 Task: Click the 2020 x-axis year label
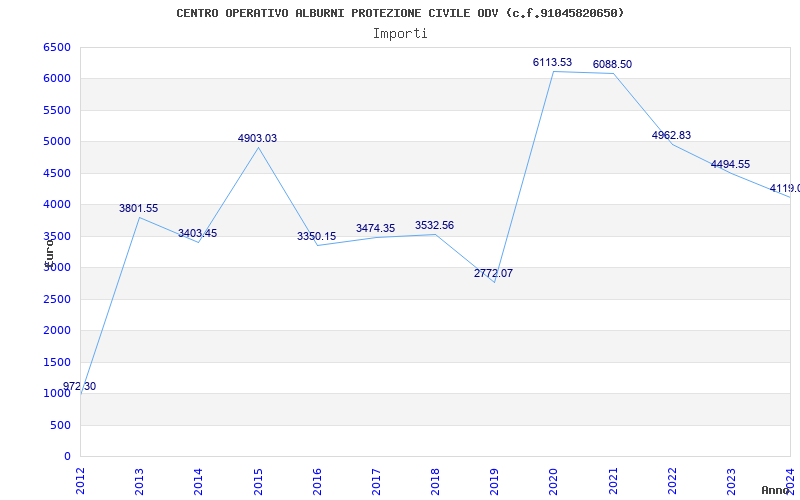[x=554, y=481]
